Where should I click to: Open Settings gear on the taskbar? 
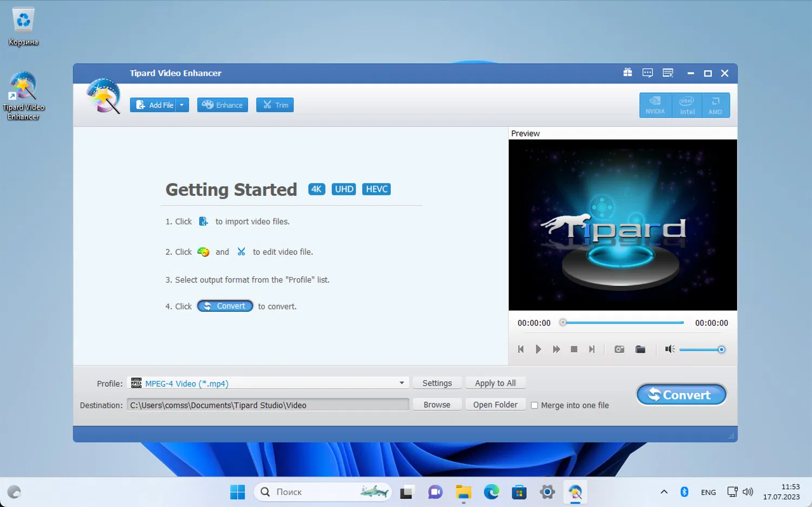[x=547, y=492]
